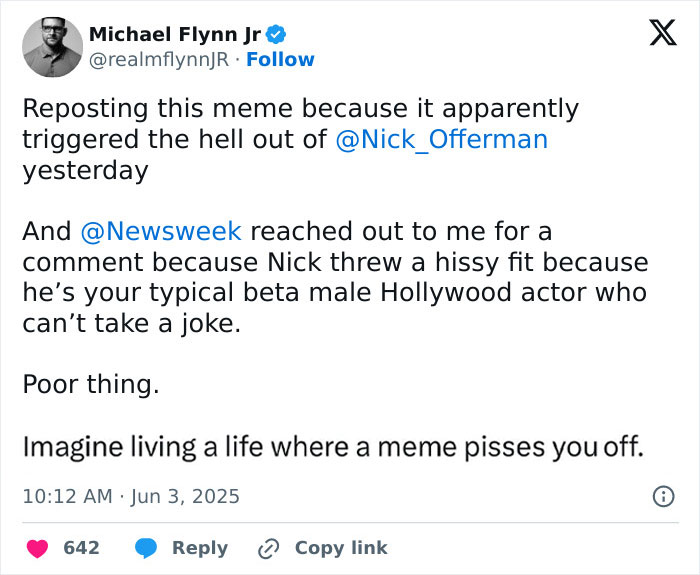Open the 10:12 AM · Jun 3, 2025 timestamp
The height and width of the screenshot is (575, 700).
131,496
